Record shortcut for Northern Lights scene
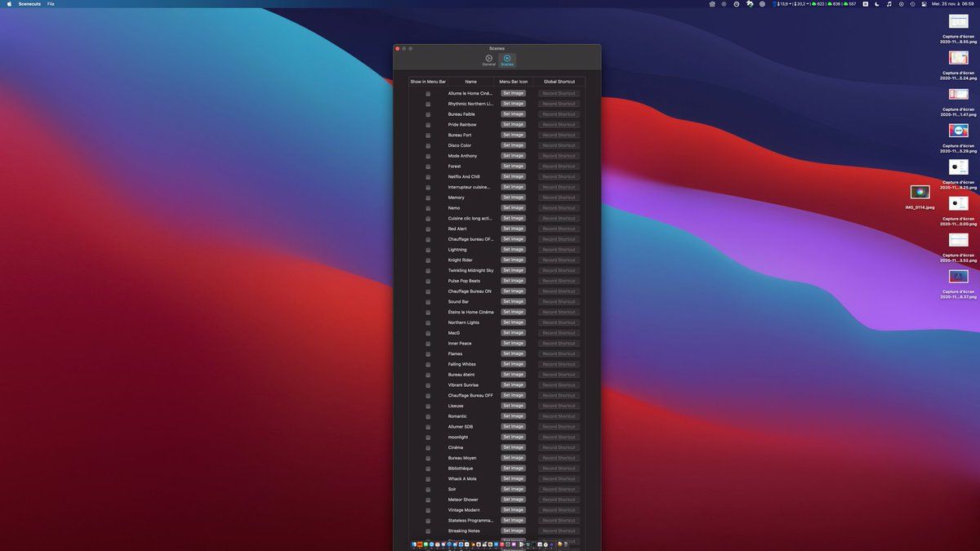 [x=559, y=322]
